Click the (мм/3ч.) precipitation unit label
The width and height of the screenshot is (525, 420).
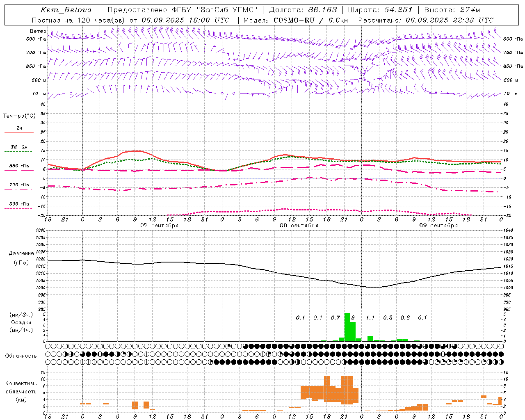pyautogui.click(x=21, y=315)
